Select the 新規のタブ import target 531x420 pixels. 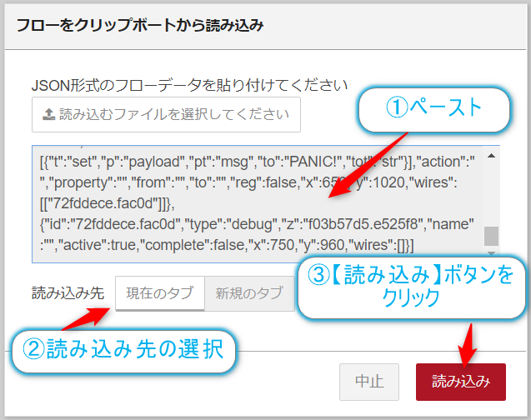click(249, 293)
